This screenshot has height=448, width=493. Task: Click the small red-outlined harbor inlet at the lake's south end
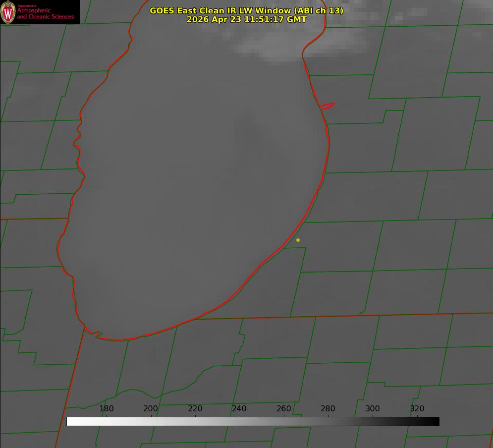pyautogui.click(x=99, y=335)
